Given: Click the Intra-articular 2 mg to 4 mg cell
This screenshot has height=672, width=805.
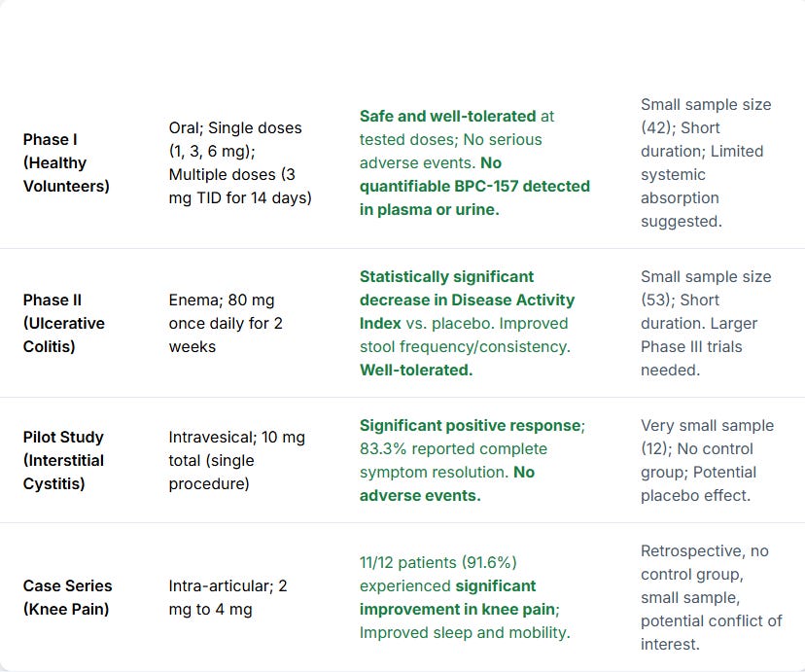Looking at the screenshot, I should click(x=227, y=597).
